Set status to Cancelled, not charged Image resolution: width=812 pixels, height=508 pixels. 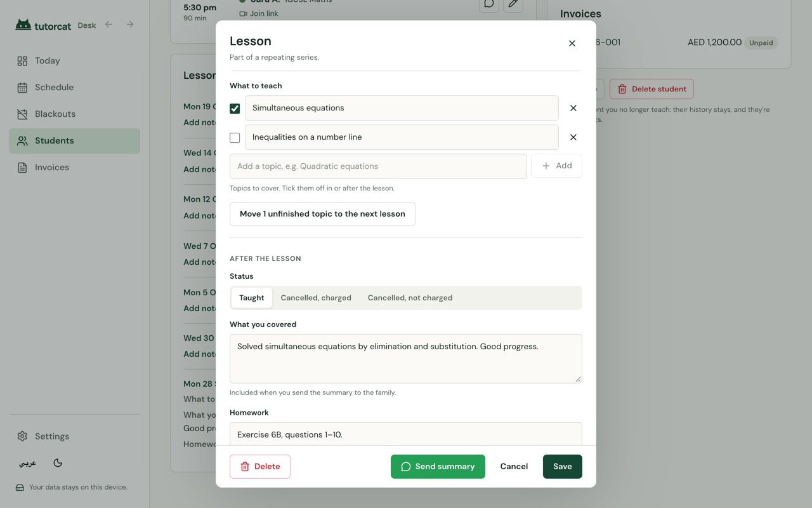tap(410, 298)
